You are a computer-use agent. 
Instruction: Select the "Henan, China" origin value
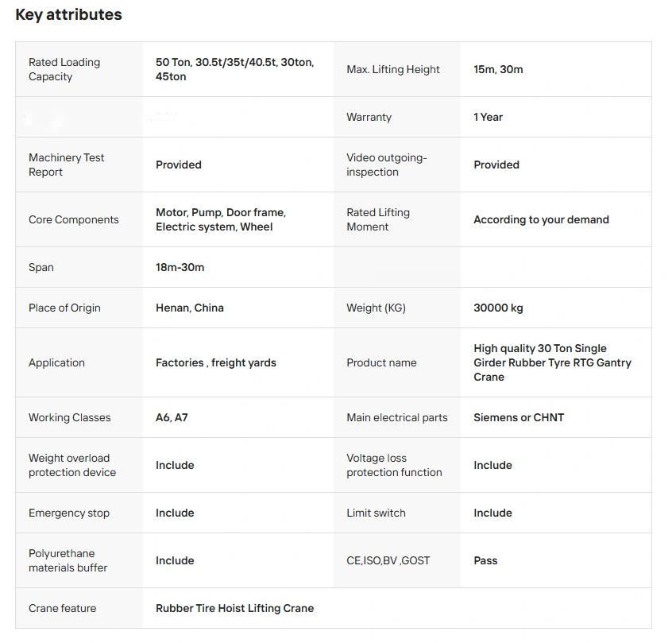190,308
